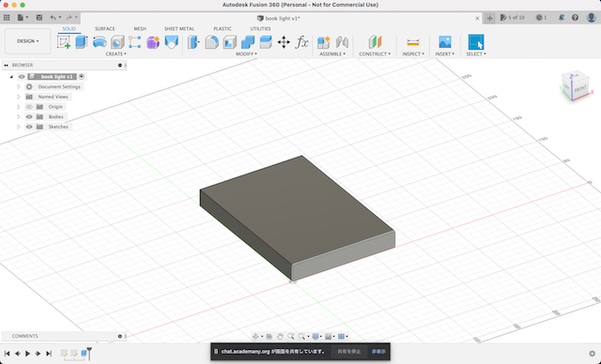Play the timeline
This screenshot has width=601, height=364.
click(x=27, y=354)
